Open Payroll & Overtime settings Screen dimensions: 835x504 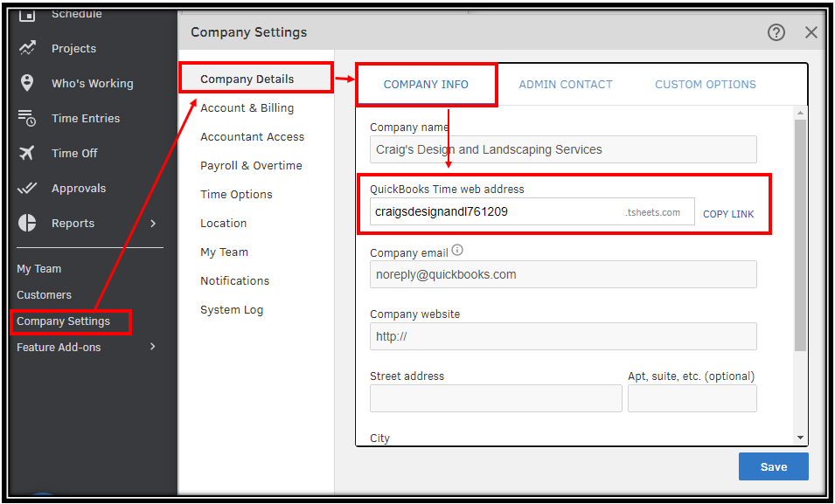(x=251, y=165)
